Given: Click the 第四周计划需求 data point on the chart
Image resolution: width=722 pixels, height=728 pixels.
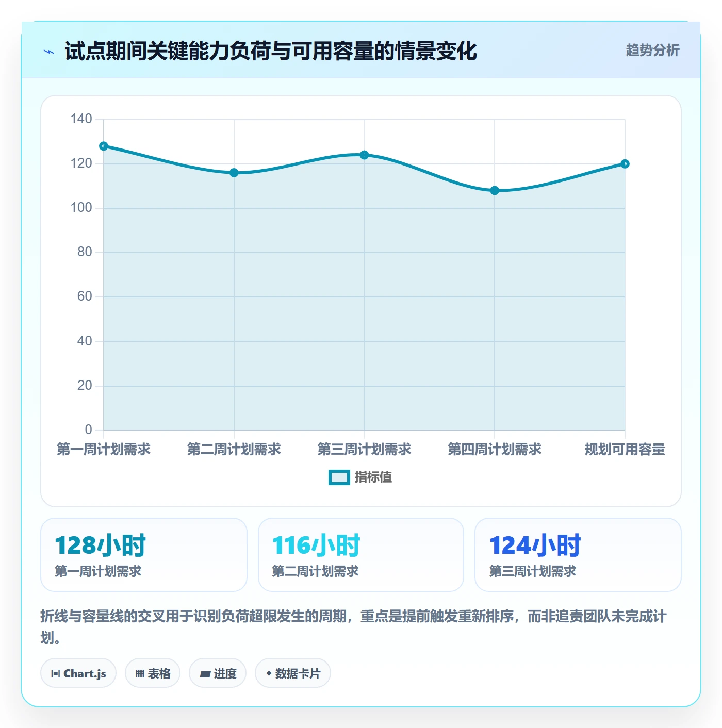Looking at the screenshot, I should click(495, 191).
